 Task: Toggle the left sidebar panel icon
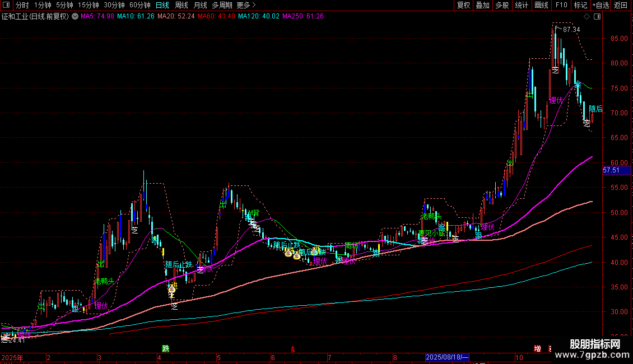(7, 5)
